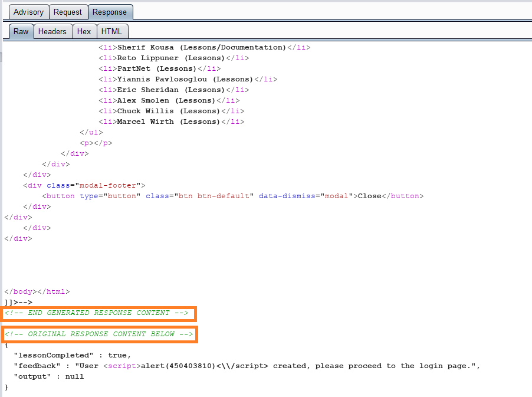Screen dimensions: 532x397
Task: Click the Sherif Kousa list item line
Action: tap(205, 48)
